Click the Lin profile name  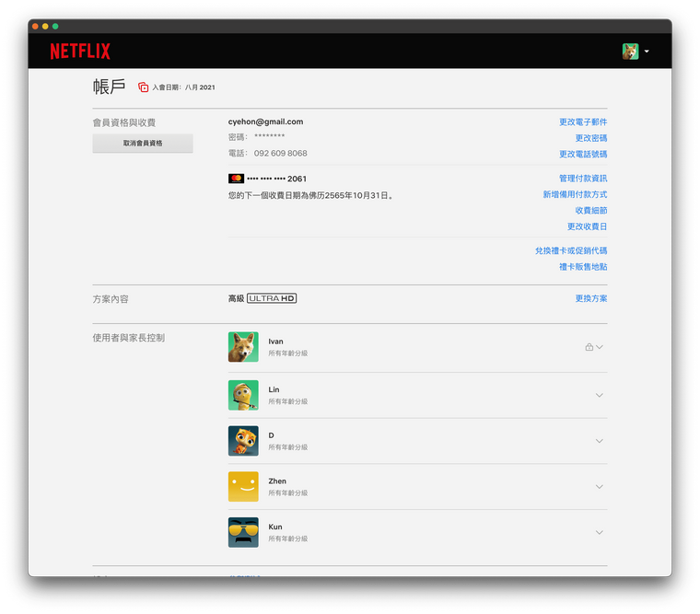click(x=274, y=389)
